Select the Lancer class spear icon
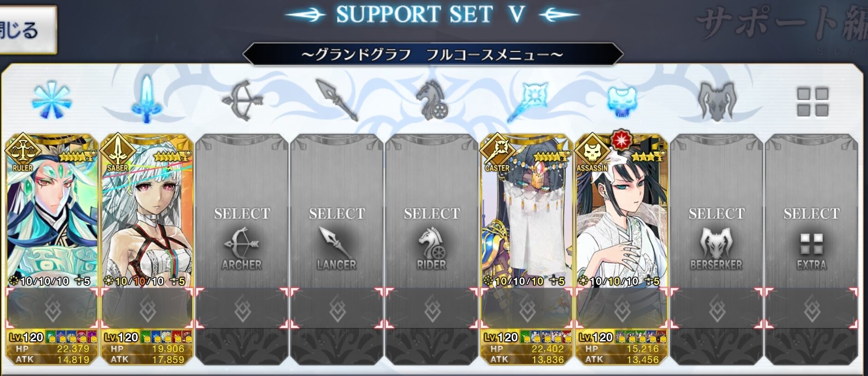Screen dimensions: 868x376 coord(337,100)
